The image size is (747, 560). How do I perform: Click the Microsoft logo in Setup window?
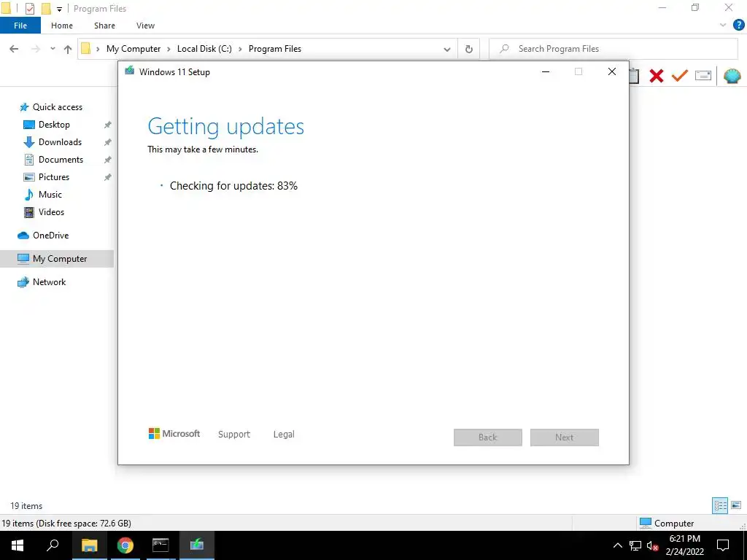click(174, 433)
